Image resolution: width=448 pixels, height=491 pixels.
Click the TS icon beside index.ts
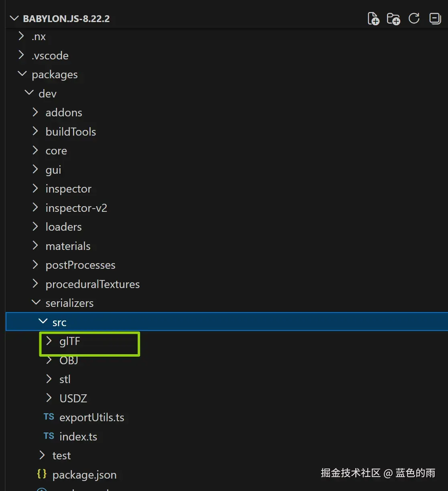49,436
